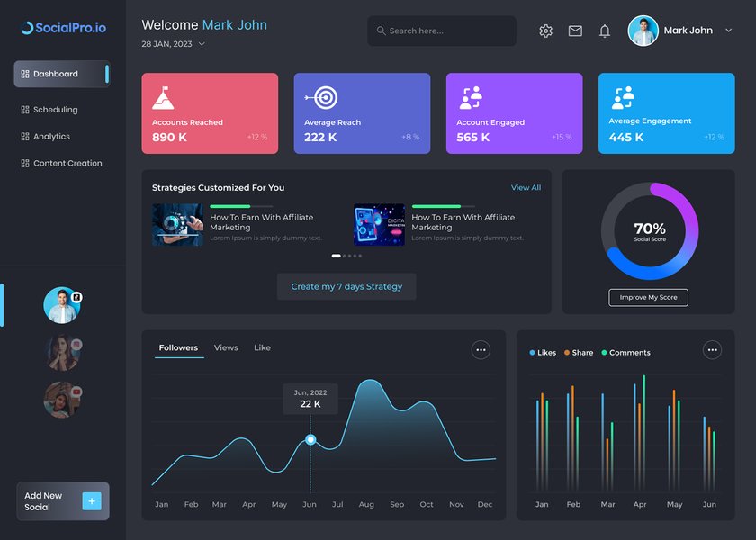Select the Dashboard menu item
The height and width of the screenshot is (540, 756).
tap(62, 74)
